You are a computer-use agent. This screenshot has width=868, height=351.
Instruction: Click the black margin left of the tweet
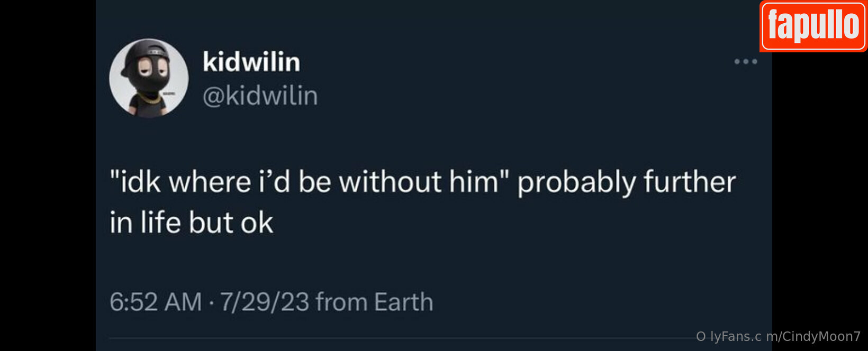tap(48, 175)
